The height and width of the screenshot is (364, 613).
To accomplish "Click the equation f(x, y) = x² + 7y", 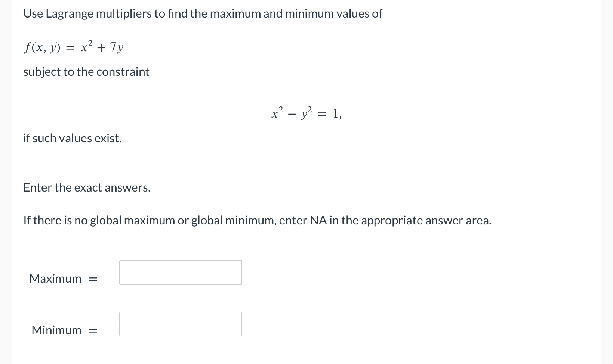I will (x=73, y=47).
